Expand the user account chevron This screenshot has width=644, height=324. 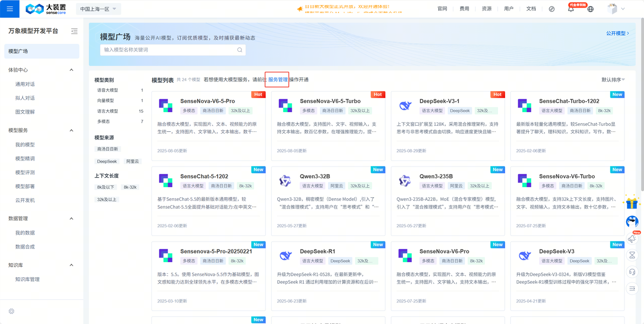pos(623,9)
